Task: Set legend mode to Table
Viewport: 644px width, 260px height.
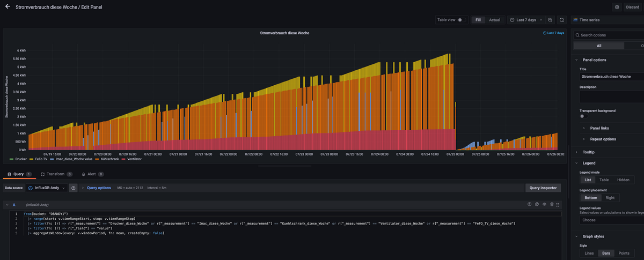Action: tap(604, 180)
